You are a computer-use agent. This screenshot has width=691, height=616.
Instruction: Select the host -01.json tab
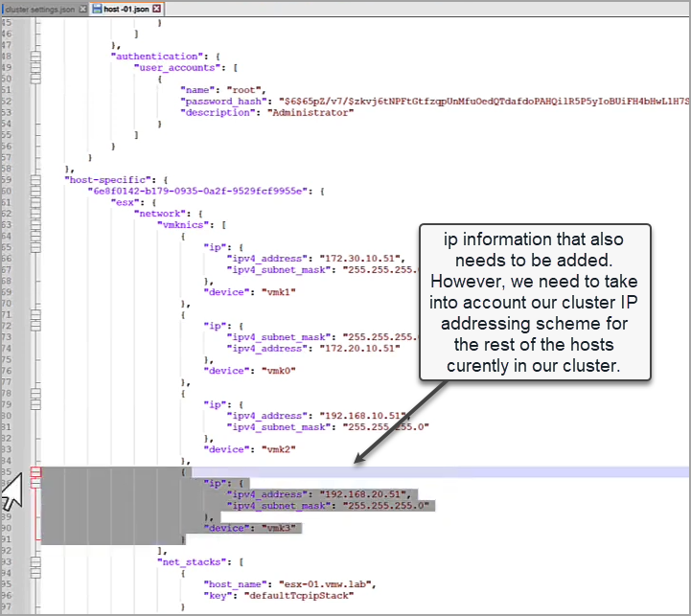tap(127, 9)
